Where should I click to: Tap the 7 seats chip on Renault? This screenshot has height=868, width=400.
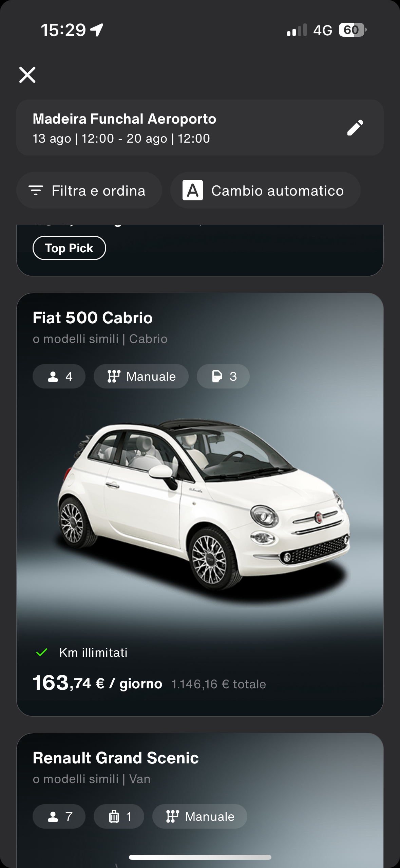pos(59,816)
